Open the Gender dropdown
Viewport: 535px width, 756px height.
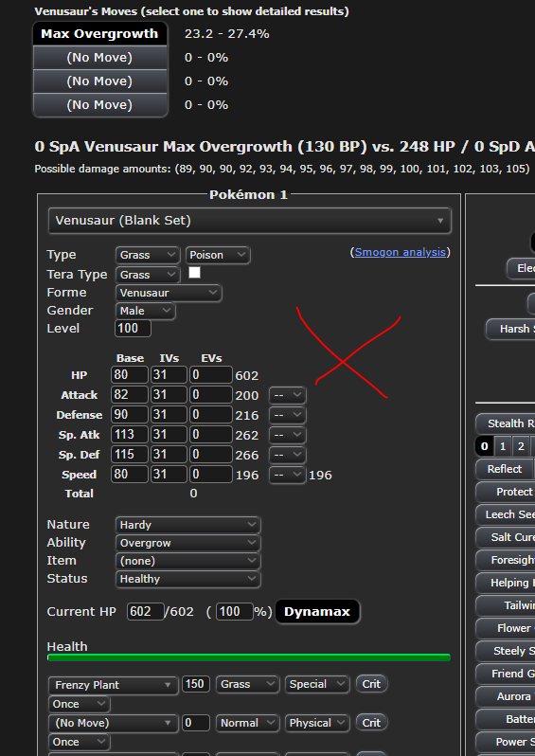point(145,311)
